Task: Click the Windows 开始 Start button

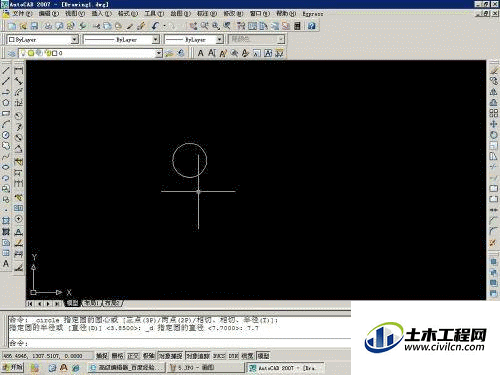Action: pos(13,367)
